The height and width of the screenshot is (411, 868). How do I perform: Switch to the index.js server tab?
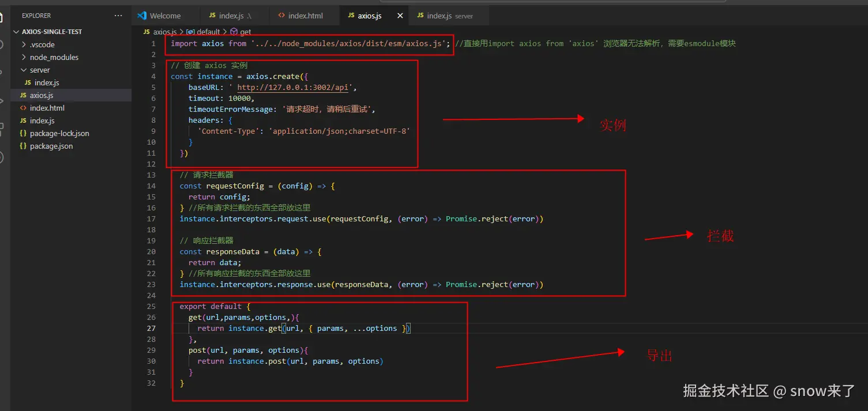(449, 16)
